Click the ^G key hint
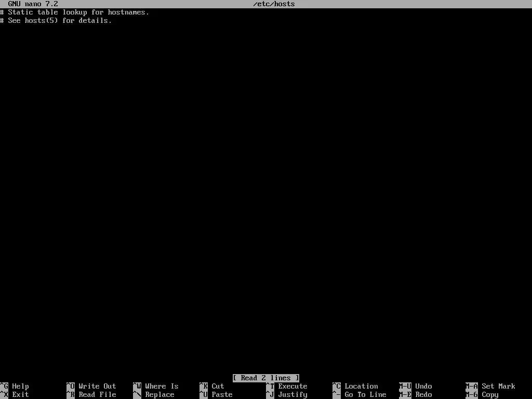 click(x=4, y=386)
